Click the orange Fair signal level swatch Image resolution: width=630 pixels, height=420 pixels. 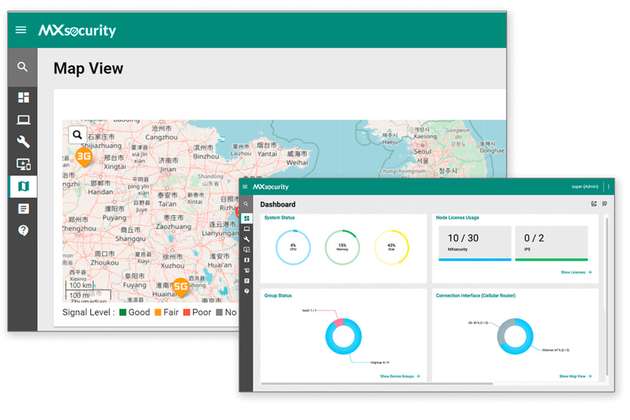tap(158, 312)
